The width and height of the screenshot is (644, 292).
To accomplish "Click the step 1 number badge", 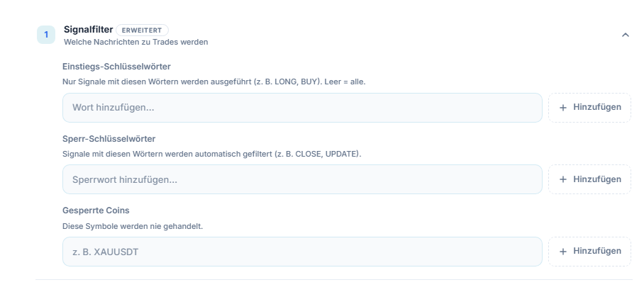I will (46, 35).
